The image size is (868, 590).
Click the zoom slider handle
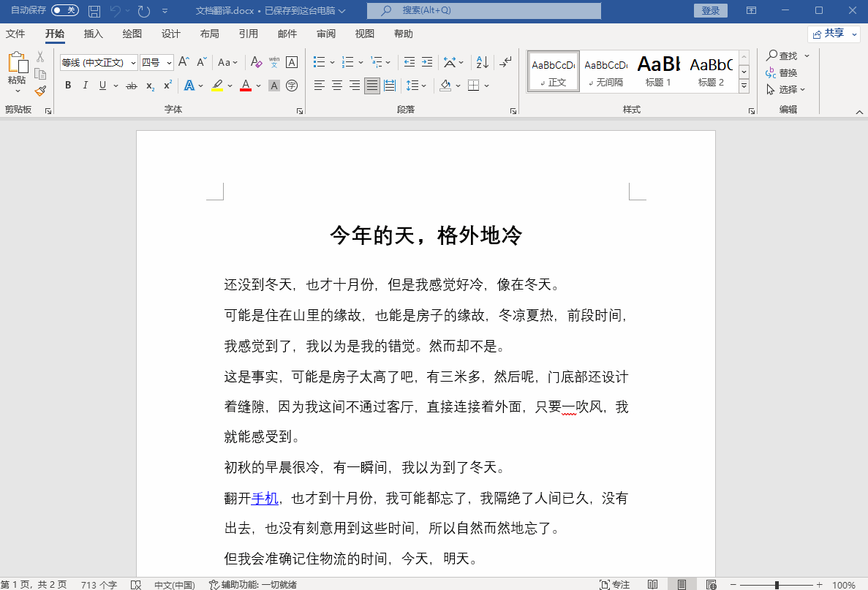(x=777, y=585)
